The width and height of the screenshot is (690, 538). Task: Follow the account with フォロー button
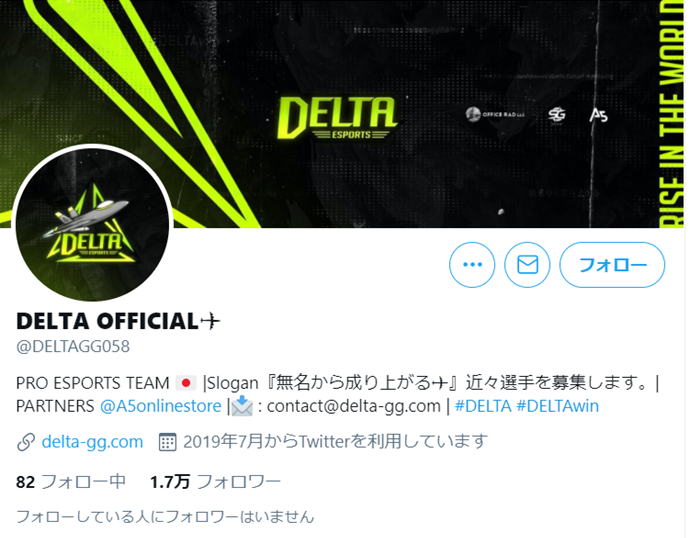(x=612, y=265)
